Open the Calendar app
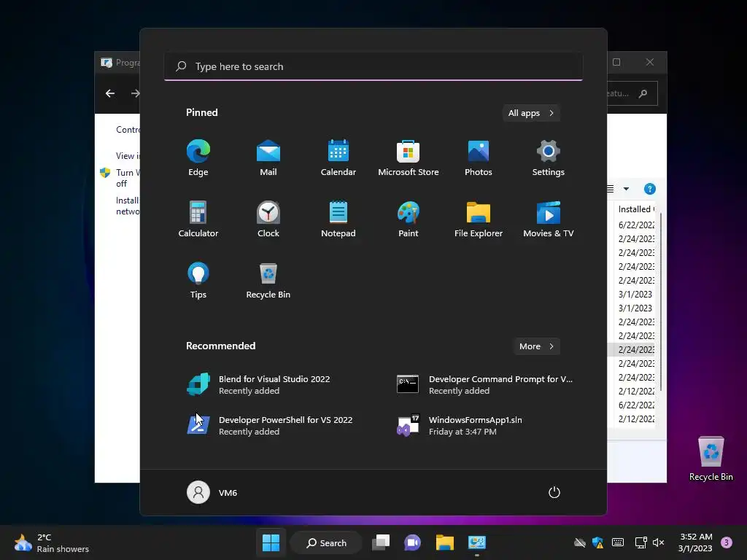The height and width of the screenshot is (560, 747). click(338, 158)
